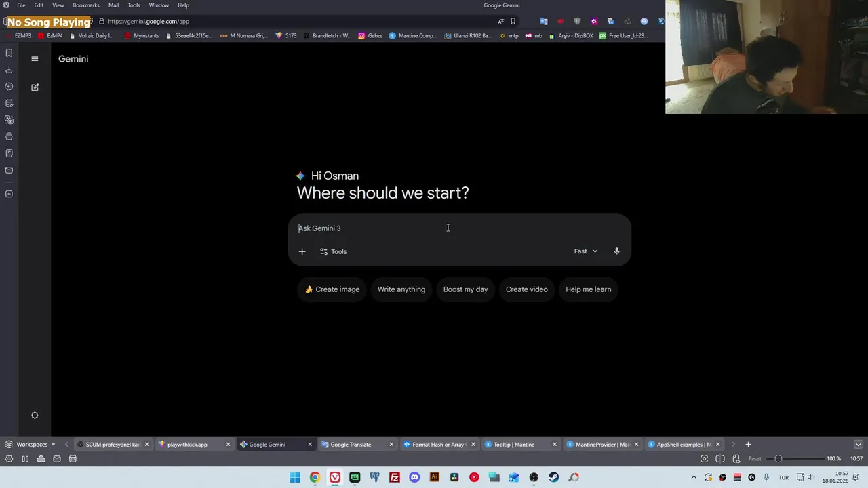Screen dimensions: 868x488
Task: Open the Edit menu
Action: click(x=39, y=5)
